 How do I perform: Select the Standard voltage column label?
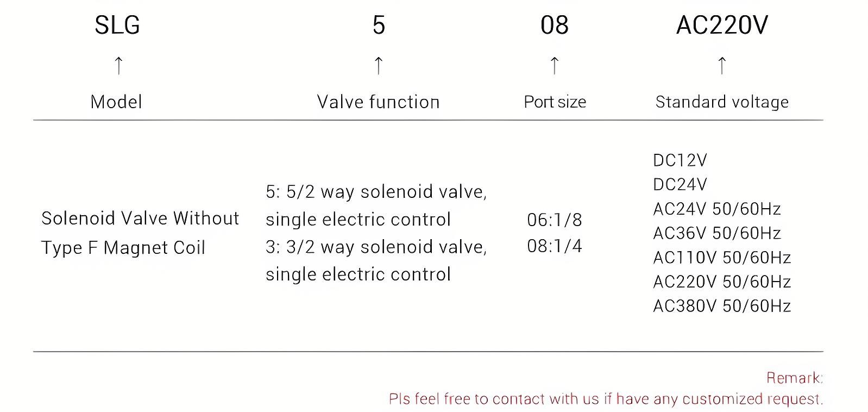click(x=722, y=102)
